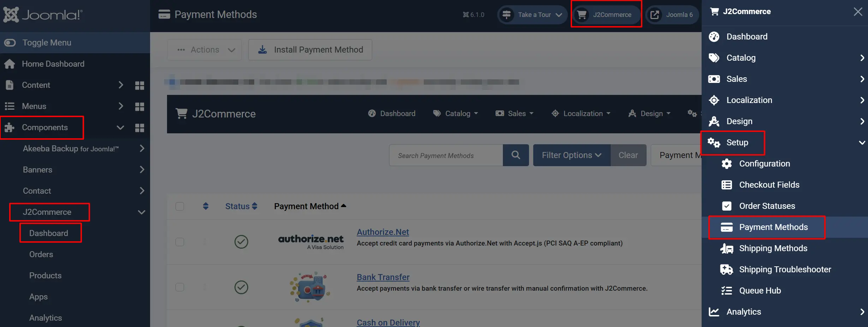Click the Setup gears icon in flyout panel
Image resolution: width=868 pixels, height=327 pixels.
714,143
